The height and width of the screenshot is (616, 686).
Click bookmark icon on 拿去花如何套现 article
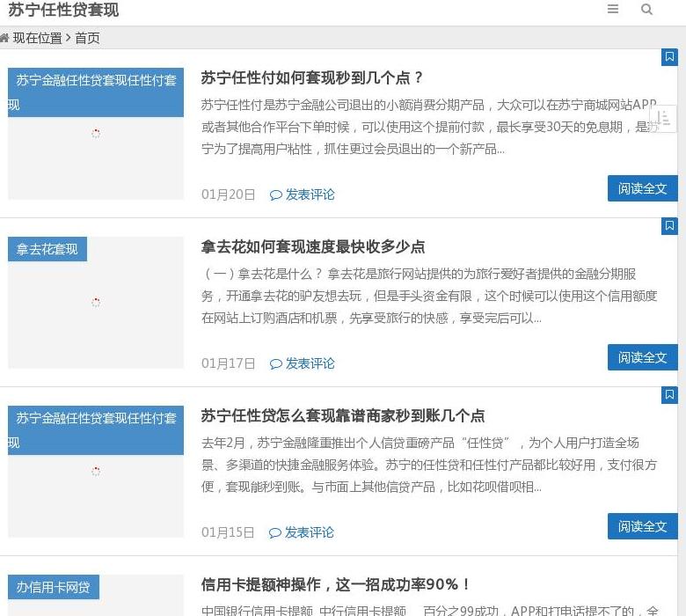(x=669, y=226)
